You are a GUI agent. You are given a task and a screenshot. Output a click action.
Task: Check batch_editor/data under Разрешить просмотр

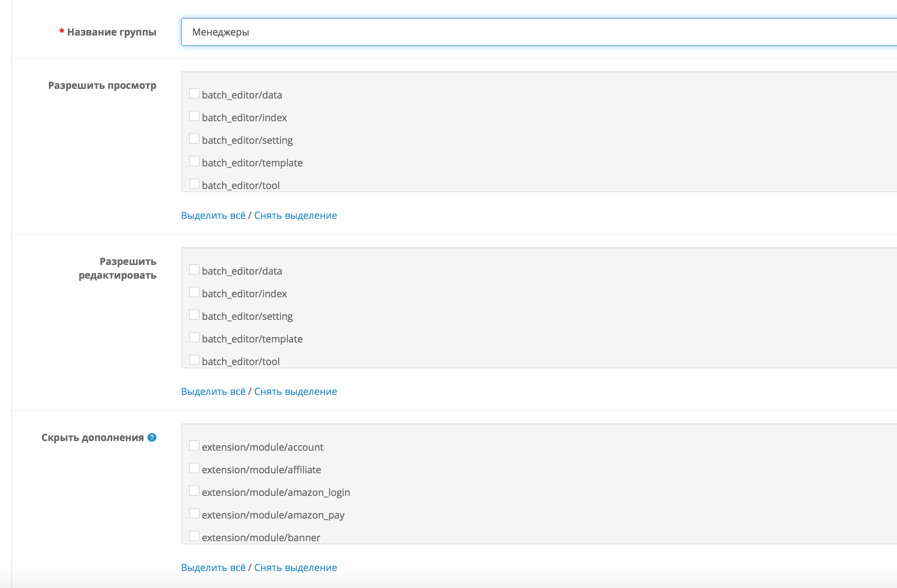(x=194, y=94)
